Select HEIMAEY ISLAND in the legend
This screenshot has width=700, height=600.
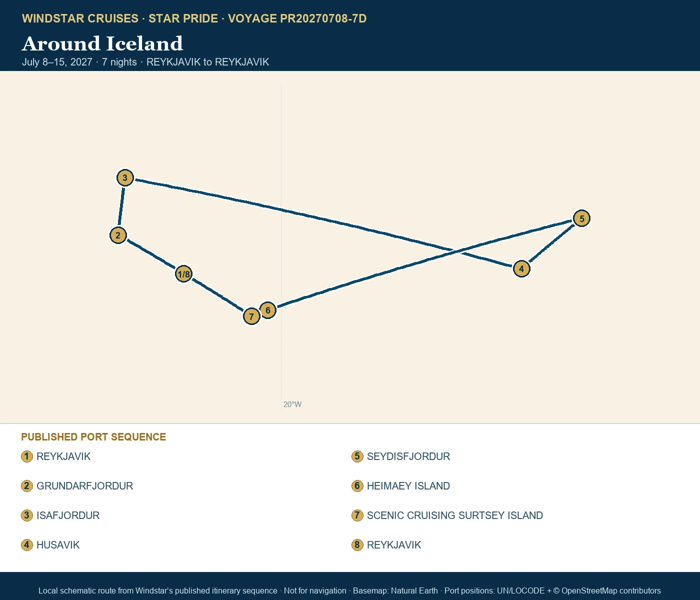(408, 486)
